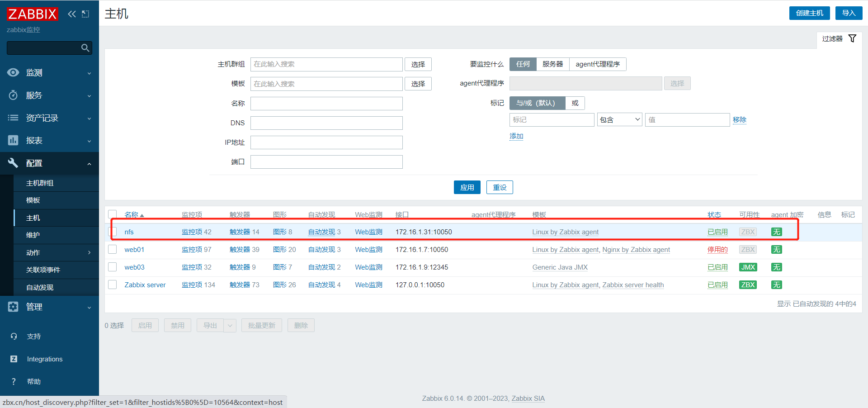Set tag evaluation to 或
Screen dimensions: 868x408
tap(575, 103)
